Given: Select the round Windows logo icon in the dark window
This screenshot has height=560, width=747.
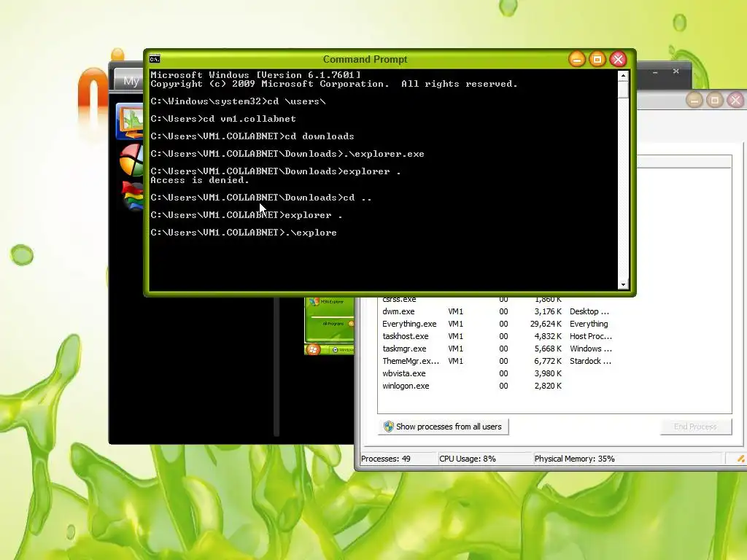Looking at the screenshot, I should 131,160.
